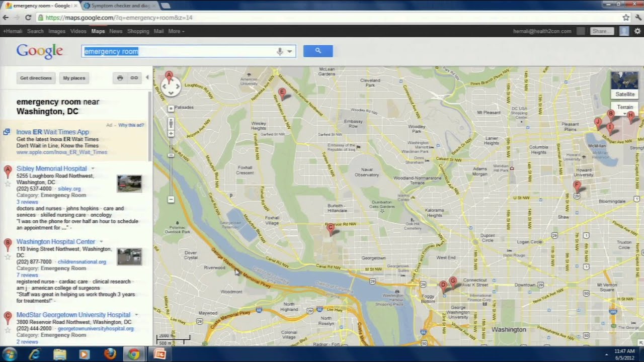Star the MedStar Georgetown result
This screenshot has width=644, height=362.
(x=8, y=330)
